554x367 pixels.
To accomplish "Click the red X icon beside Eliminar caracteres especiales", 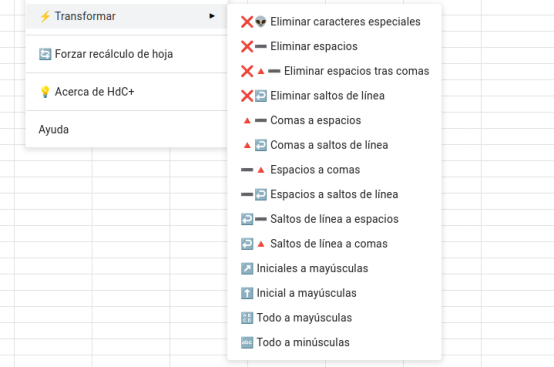I will point(247,22).
